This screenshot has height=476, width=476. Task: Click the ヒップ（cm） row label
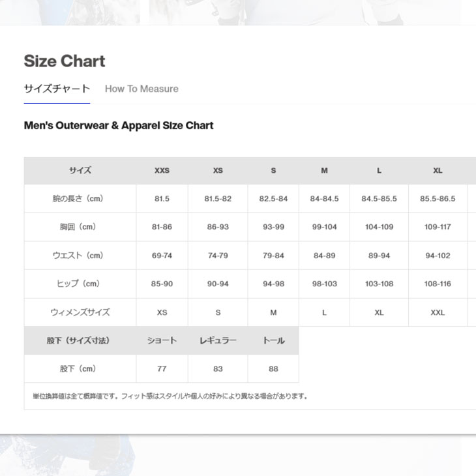(80, 284)
